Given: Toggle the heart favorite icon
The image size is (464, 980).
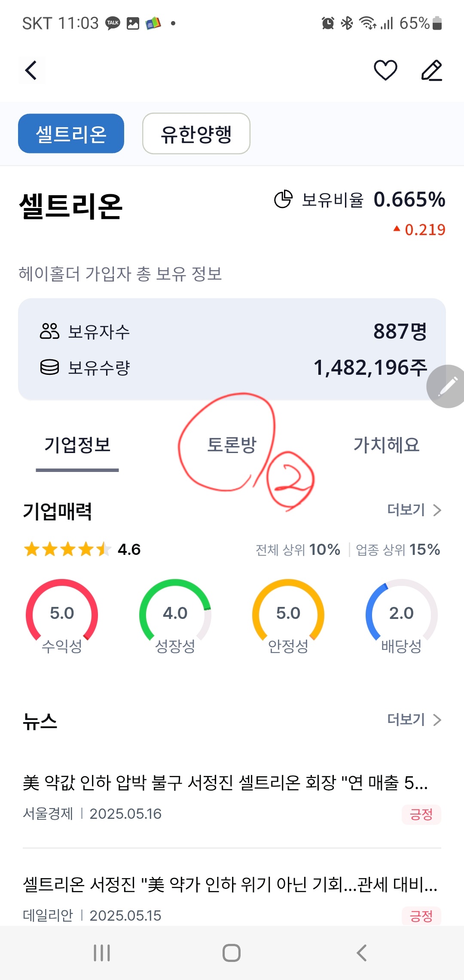Looking at the screenshot, I should [x=385, y=70].
